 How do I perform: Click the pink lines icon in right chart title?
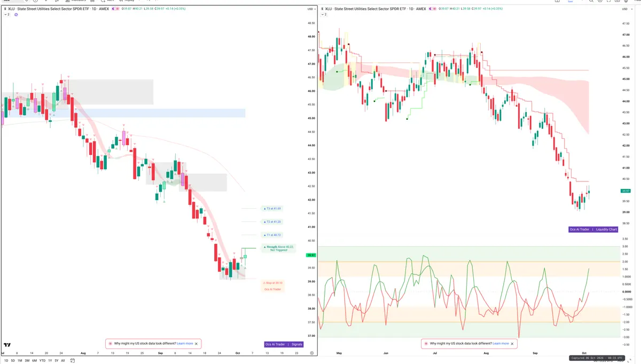(435, 9)
